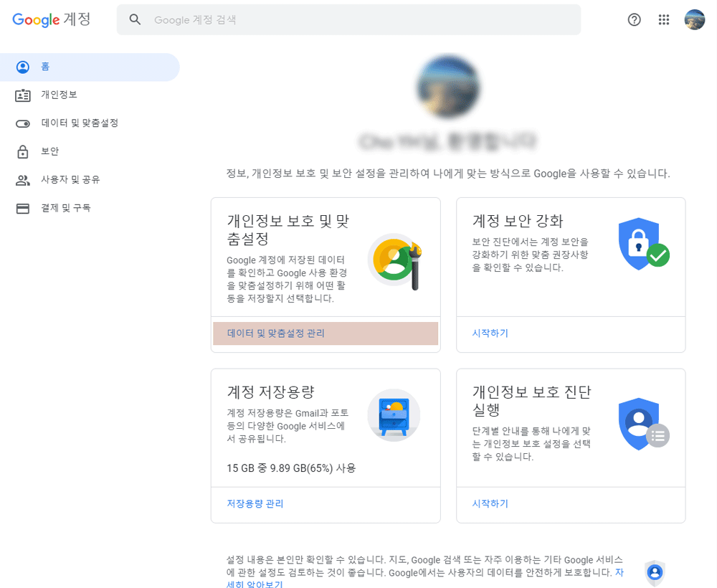717x588 pixels.
Task: Go to the 보안 section
Action: click(50, 151)
